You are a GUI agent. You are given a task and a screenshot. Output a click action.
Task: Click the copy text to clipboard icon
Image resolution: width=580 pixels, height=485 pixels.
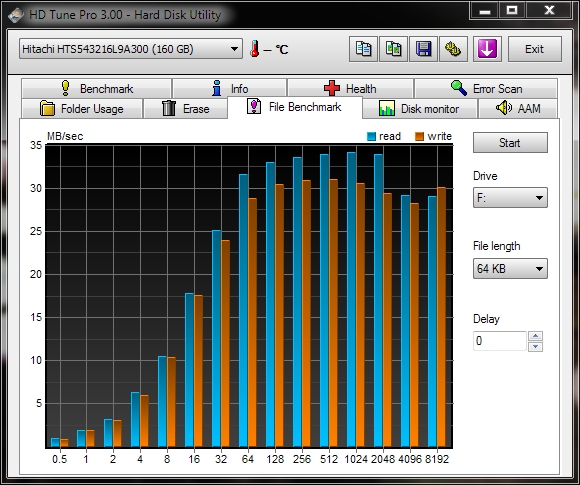363,49
